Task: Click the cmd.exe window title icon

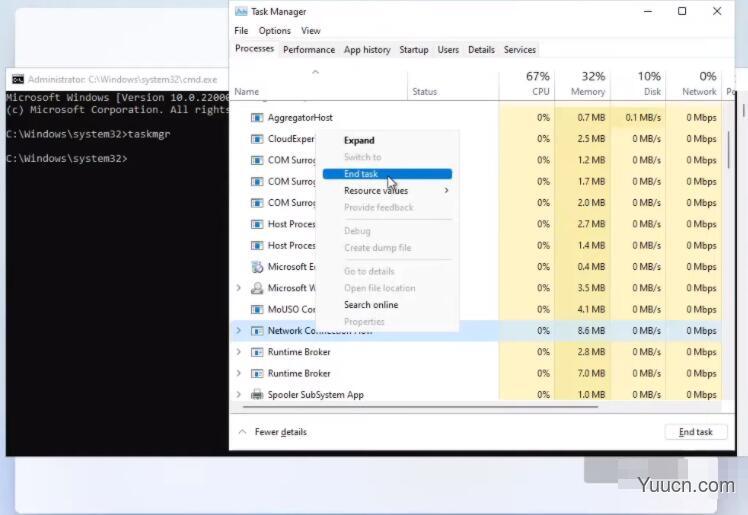Action: pyautogui.click(x=18, y=79)
